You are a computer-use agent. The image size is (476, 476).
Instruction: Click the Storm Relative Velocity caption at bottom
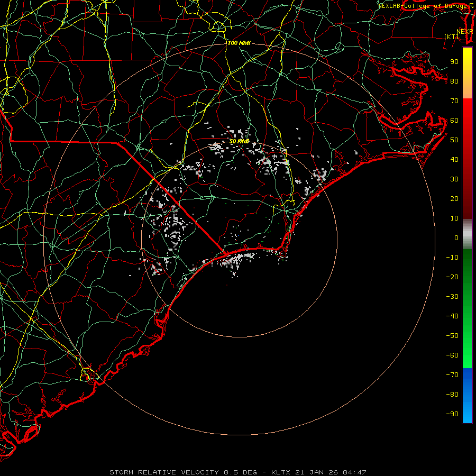(238, 472)
